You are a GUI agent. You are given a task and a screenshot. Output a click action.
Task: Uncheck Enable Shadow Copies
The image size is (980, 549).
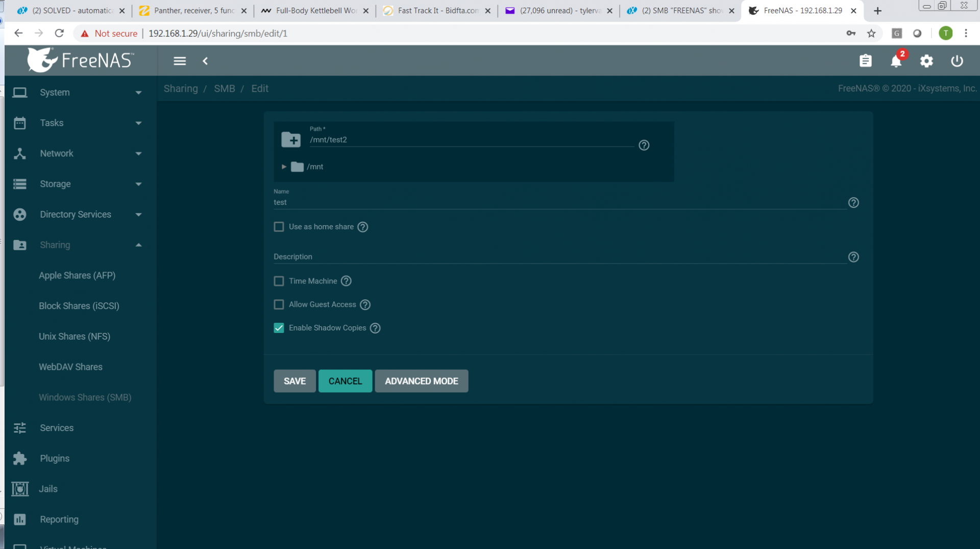coord(279,328)
